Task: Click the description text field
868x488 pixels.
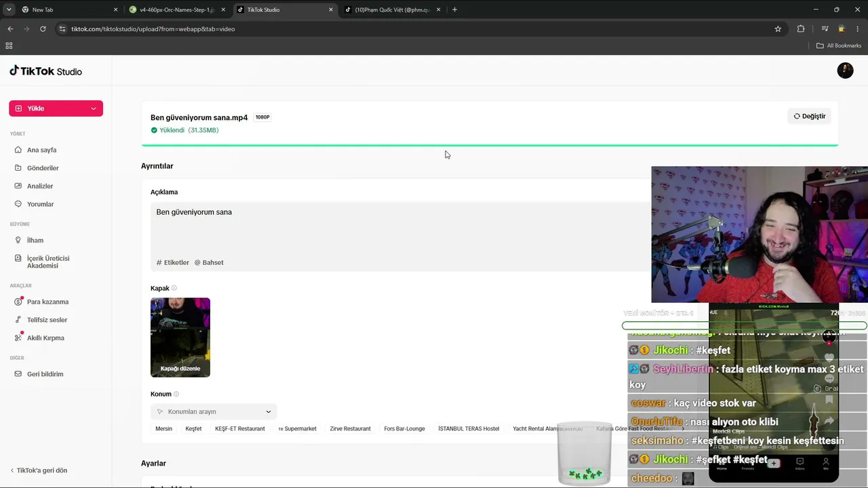Action: click(400, 237)
